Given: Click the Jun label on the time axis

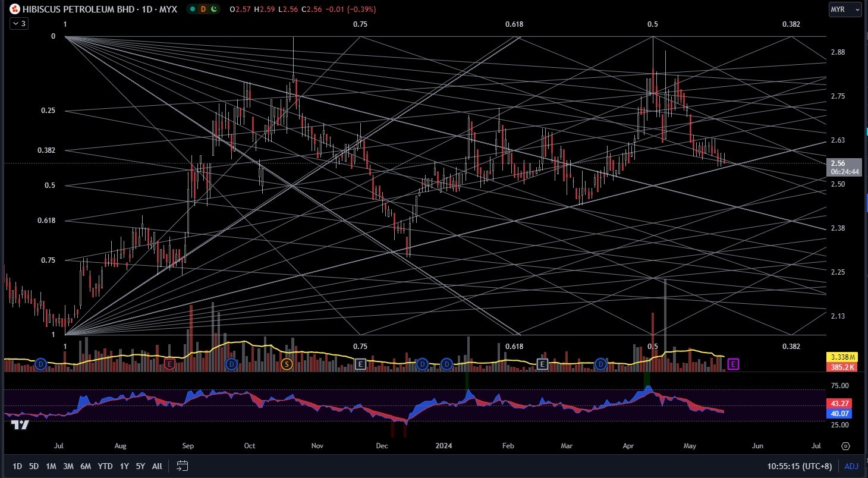Looking at the screenshot, I should click(x=758, y=446).
